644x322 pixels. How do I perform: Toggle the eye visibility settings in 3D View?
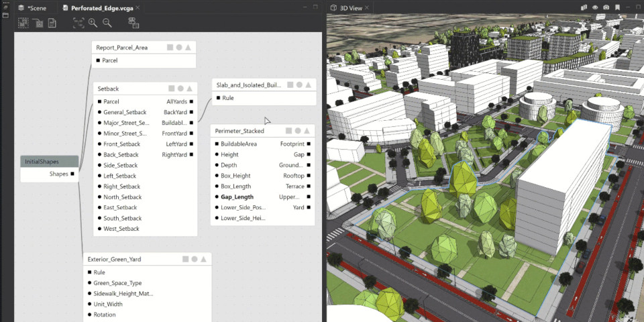pyautogui.click(x=594, y=7)
